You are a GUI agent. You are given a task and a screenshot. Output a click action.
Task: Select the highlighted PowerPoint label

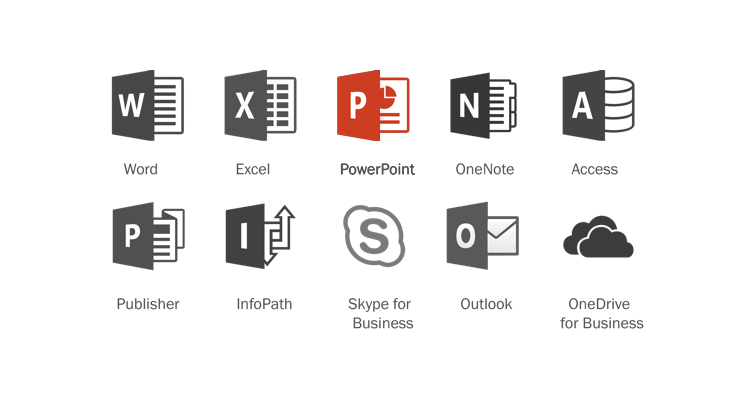point(377,169)
